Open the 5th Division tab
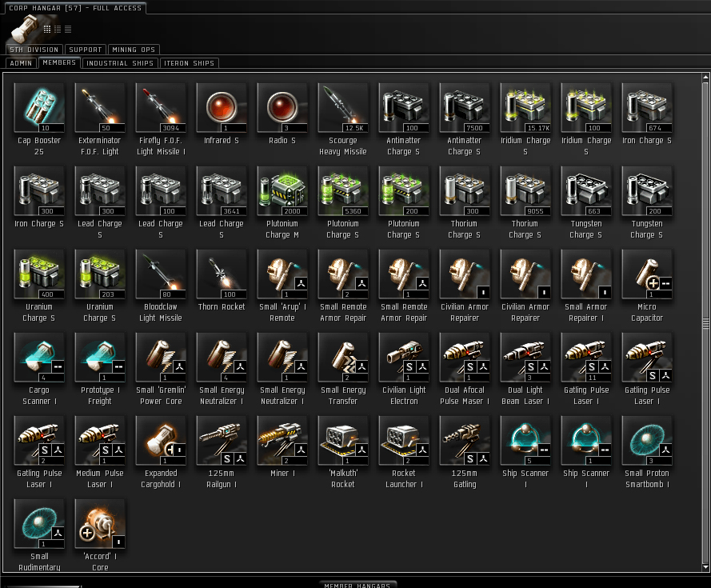This screenshot has width=711, height=588. click(34, 50)
